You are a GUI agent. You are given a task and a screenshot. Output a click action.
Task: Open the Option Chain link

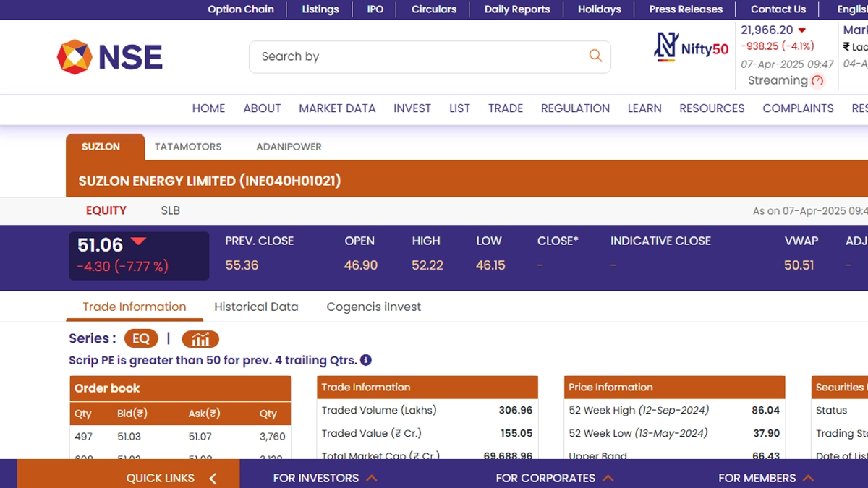tap(241, 9)
